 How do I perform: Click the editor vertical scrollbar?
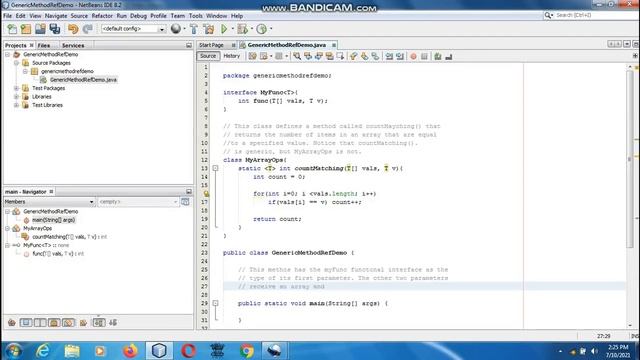(630, 159)
